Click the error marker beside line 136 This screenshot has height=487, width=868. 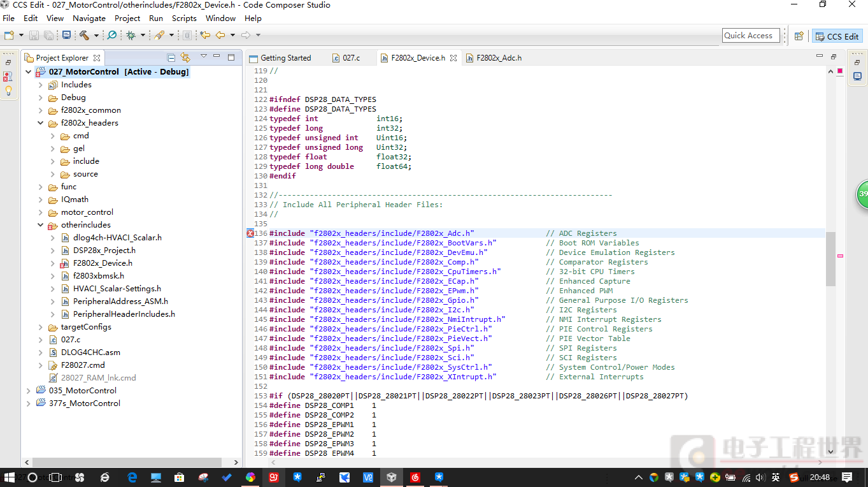[250, 233]
